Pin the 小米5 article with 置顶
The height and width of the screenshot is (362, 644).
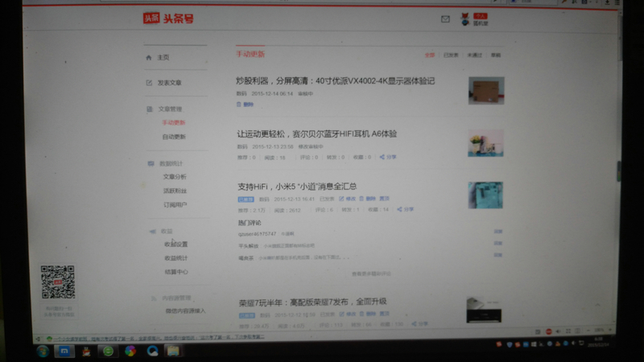(384, 199)
